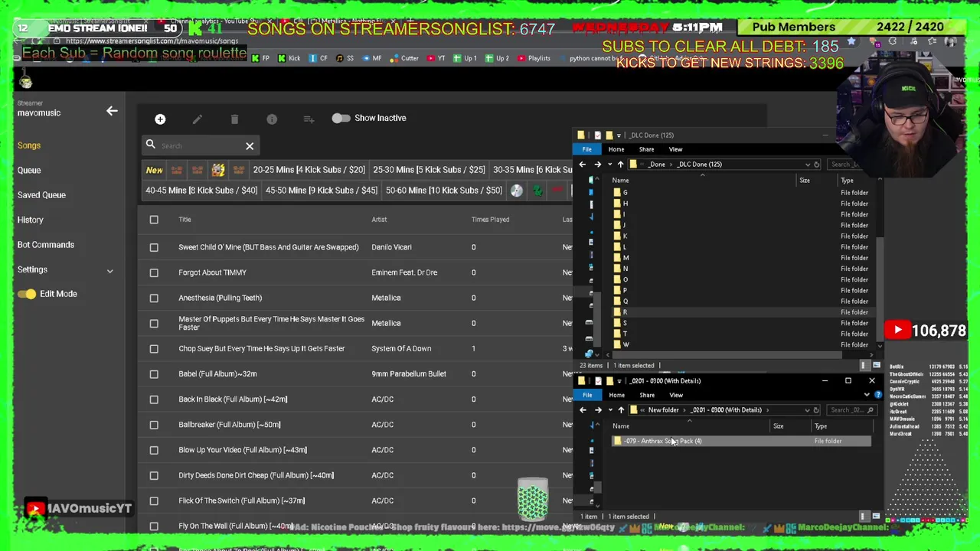
Task: Open recent locations dropdown in 0201 - 0300 window
Action: (609, 410)
